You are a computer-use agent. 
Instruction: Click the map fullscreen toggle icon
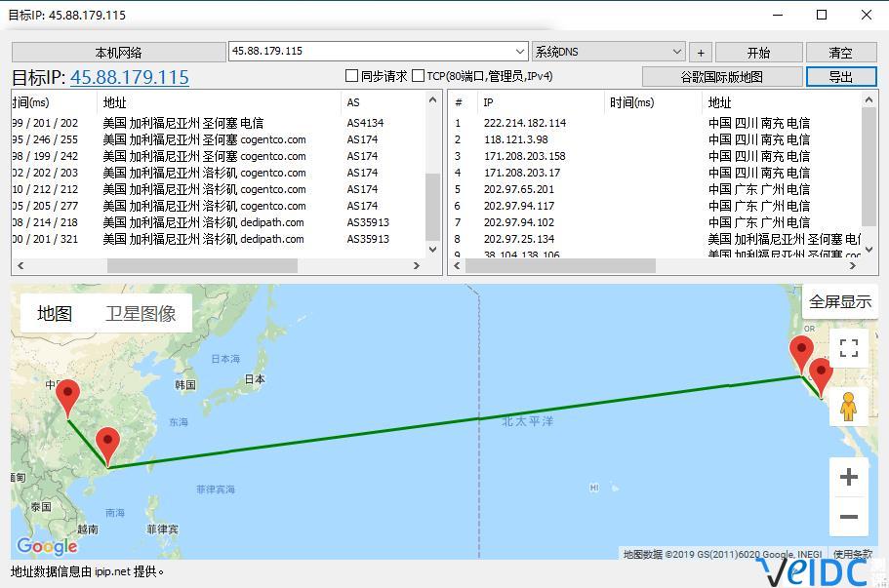848,348
